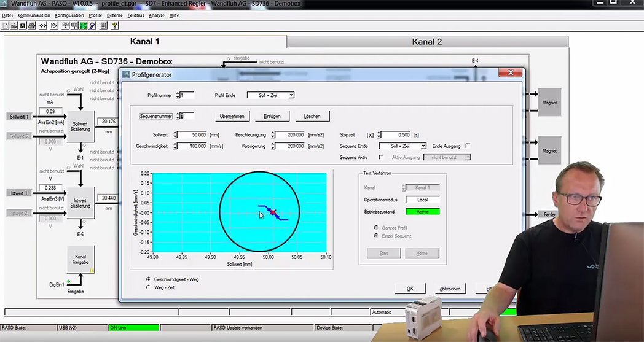Click the green Active Betriebszustand indicator
The width and height of the screenshot is (644, 342).
[x=423, y=212]
